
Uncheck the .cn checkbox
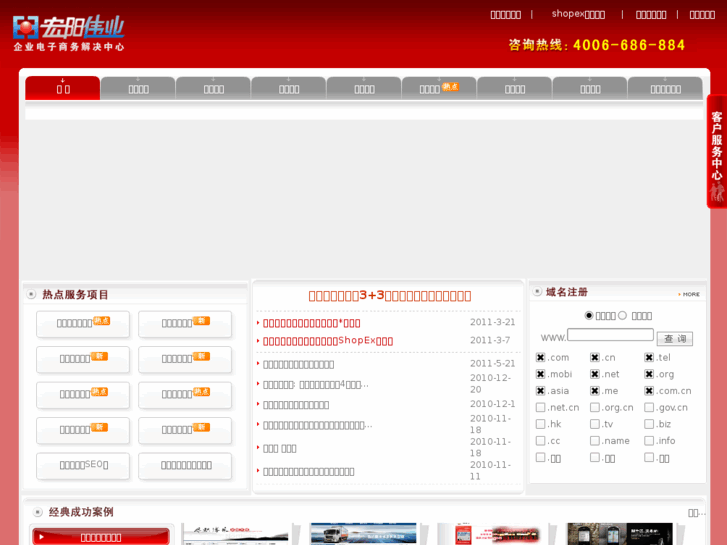(595, 357)
